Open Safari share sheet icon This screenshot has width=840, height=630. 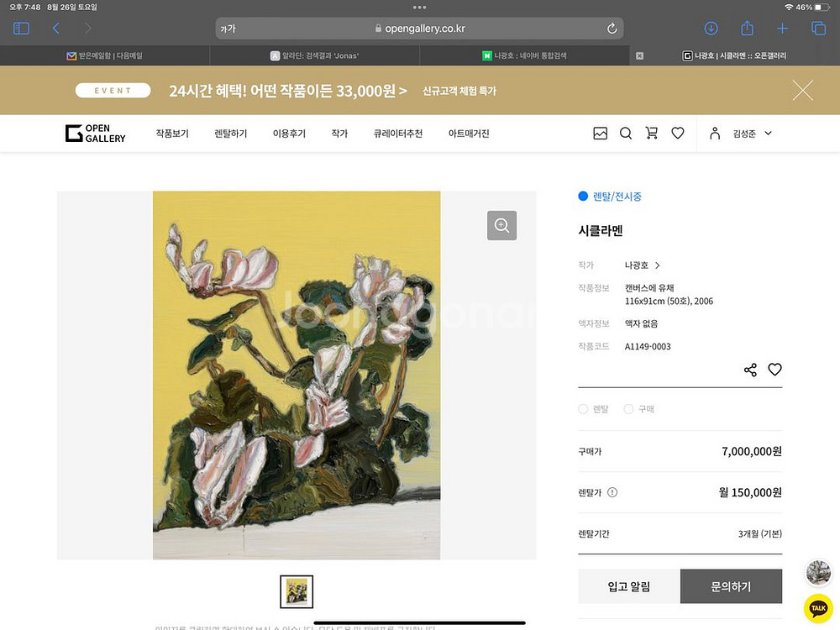click(747, 28)
